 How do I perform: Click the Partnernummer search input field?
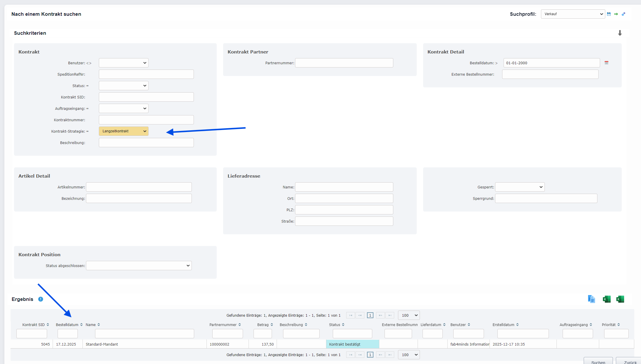[344, 63]
